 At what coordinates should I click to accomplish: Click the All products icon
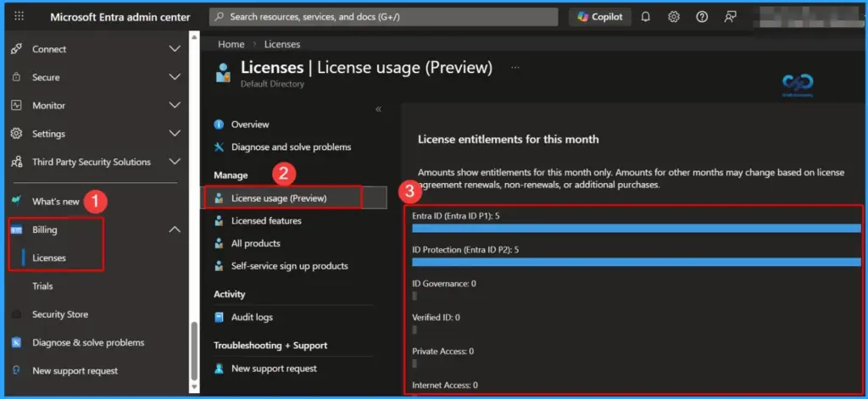point(220,243)
